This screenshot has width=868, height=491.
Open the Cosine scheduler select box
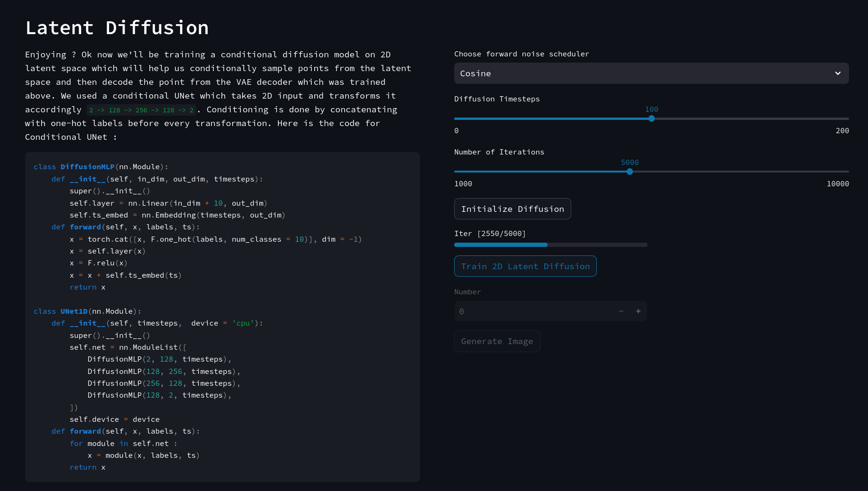[640, 73]
